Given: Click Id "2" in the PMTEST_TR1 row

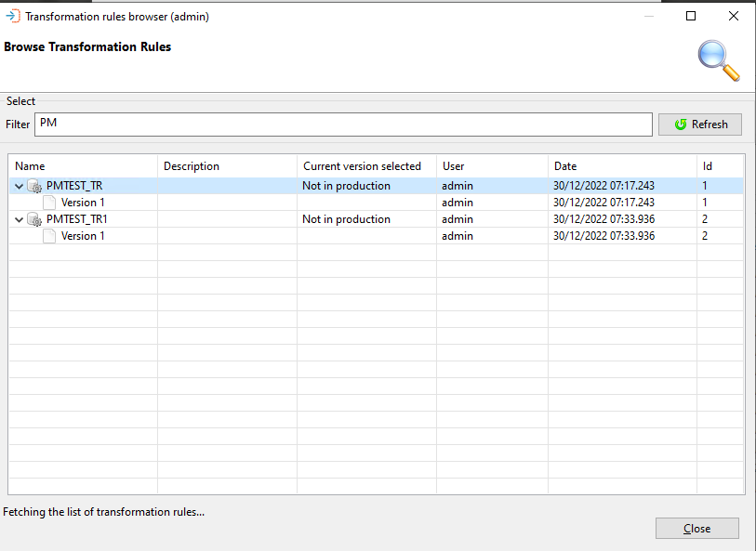Looking at the screenshot, I should tap(705, 219).
